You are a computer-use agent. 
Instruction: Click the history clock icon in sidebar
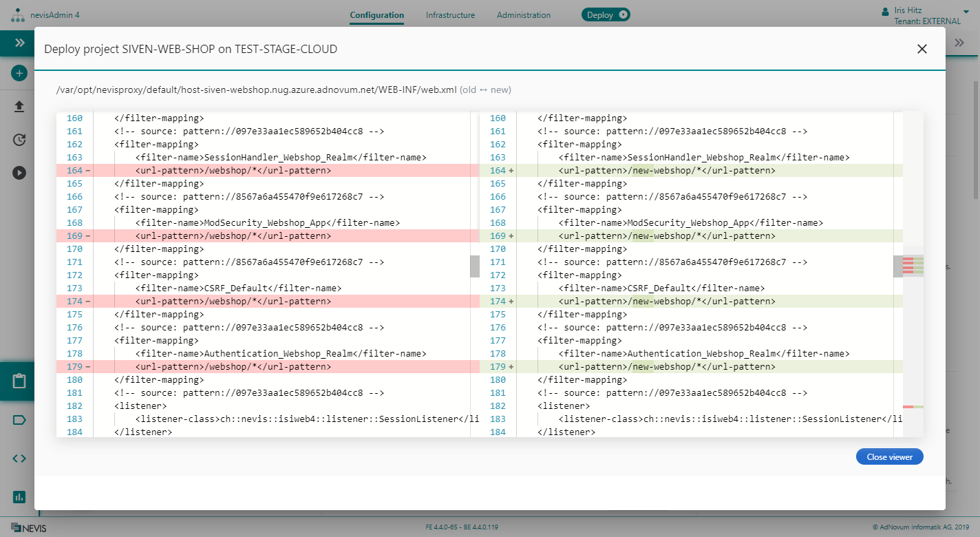pos(19,140)
